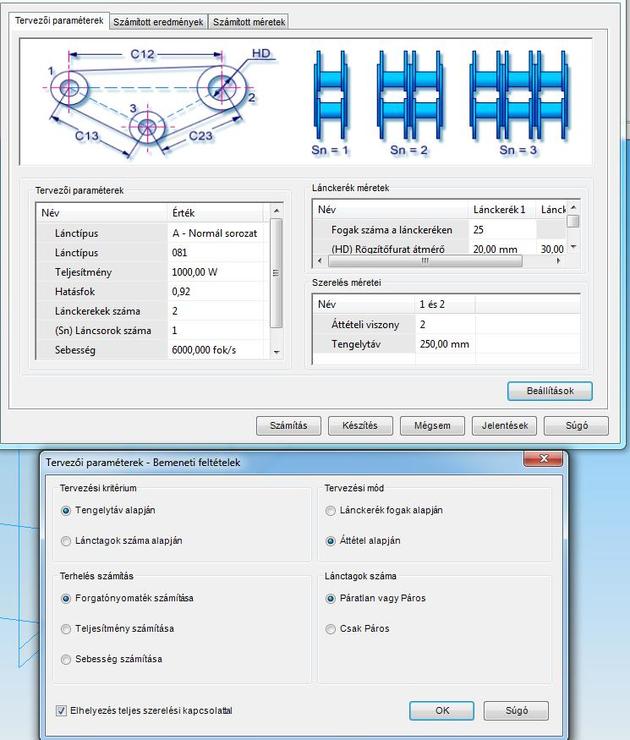The height and width of the screenshot is (740, 630).
Task: Switch to the Számított eredmények tab
Action: coord(158,22)
